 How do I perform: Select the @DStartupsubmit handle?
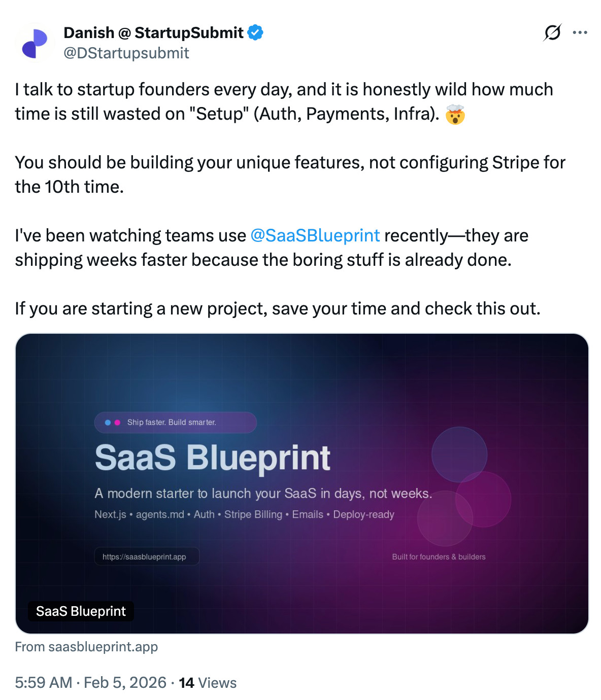pyautogui.click(x=126, y=53)
